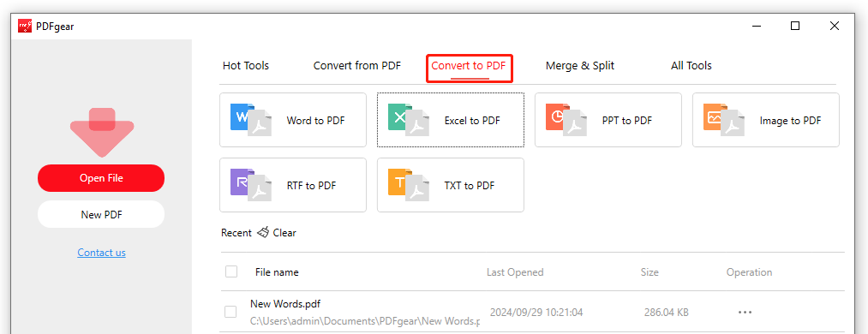Viewport: 868px width, 334px height.
Task: Tick the select-all checkbox beside File name
Action: click(231, 271)
